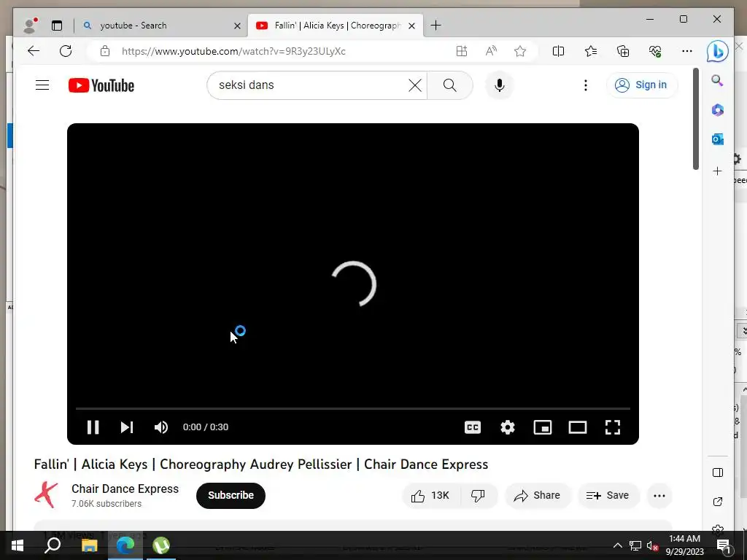The image size is (747, 560).
Task: Save the video to a playlist
Action: click(x=608, y=496)
